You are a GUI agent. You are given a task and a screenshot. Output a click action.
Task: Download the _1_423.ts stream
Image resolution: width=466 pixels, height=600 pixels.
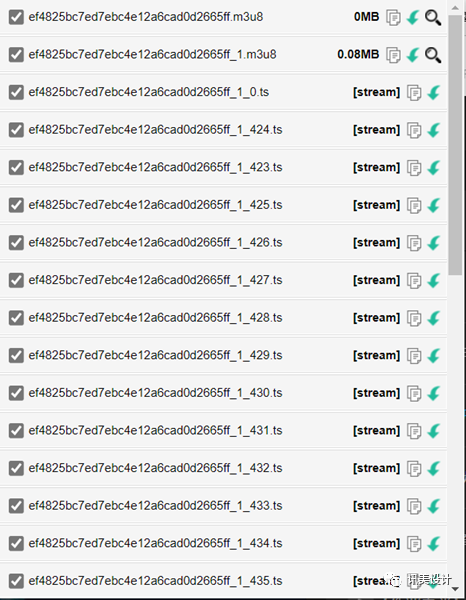pyautogui.click(x=433, y=168)
